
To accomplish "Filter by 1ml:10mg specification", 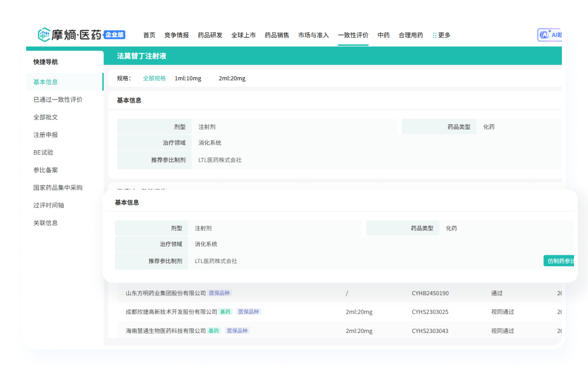I will pos(188,78).
